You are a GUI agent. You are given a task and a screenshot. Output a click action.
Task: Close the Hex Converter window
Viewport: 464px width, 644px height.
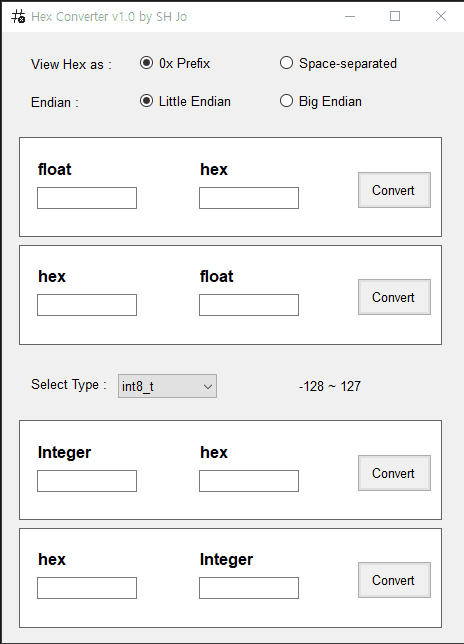pyautogui.click(x=441, y=16)
